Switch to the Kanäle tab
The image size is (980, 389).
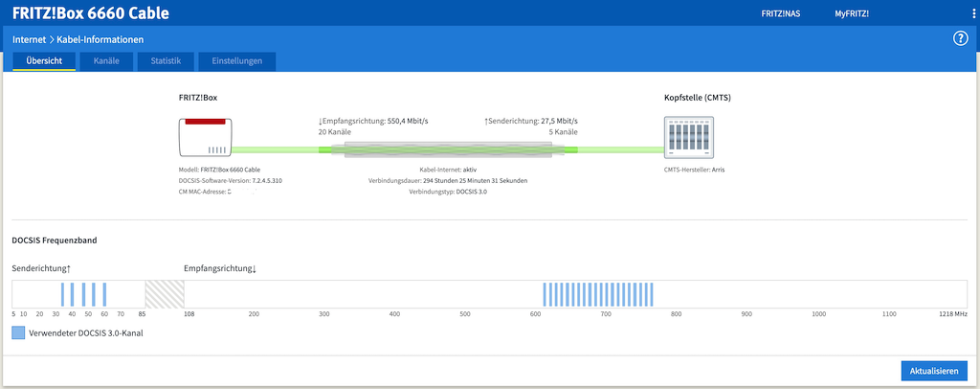[106, 61]
